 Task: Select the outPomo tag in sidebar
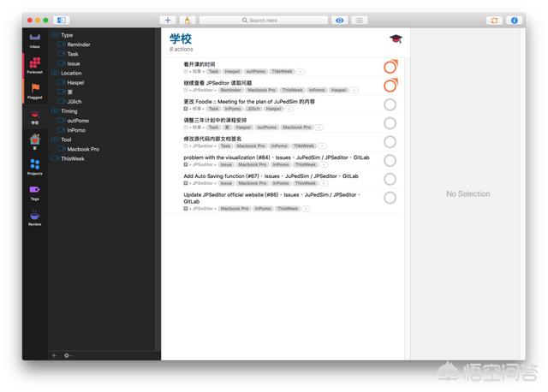(x=78, y=121)
